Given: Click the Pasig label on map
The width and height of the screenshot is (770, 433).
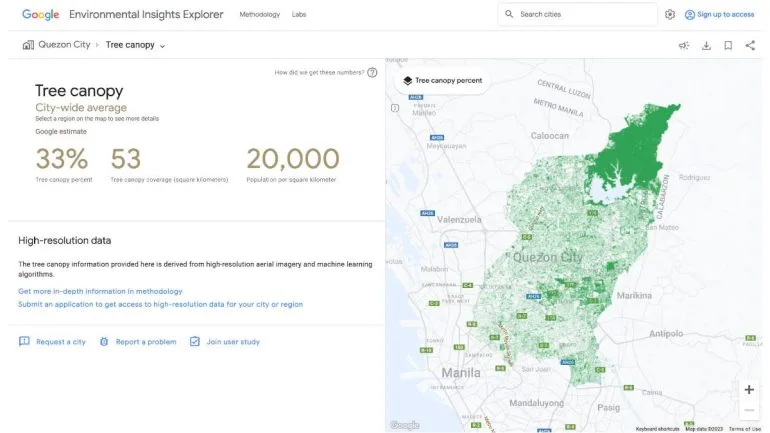Looking at the screenshot, I should pos(608,407).
